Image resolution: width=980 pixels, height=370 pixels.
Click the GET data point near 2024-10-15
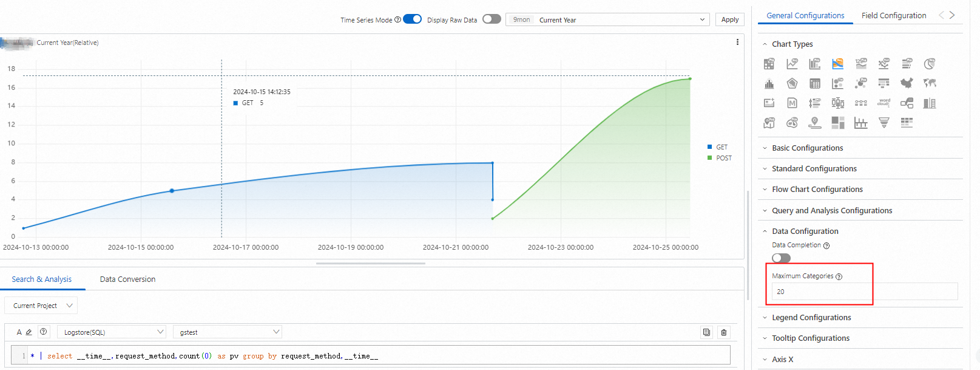[x=172, y=191]
